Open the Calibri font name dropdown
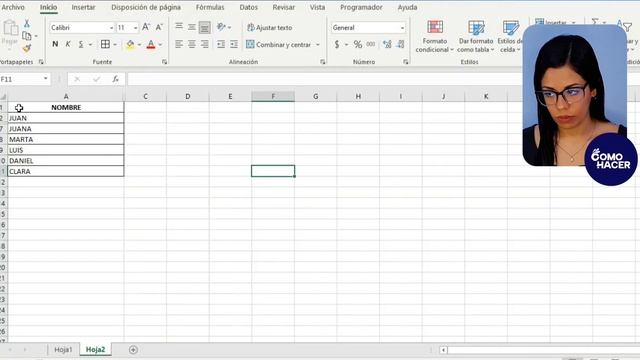 coord(111,28)
